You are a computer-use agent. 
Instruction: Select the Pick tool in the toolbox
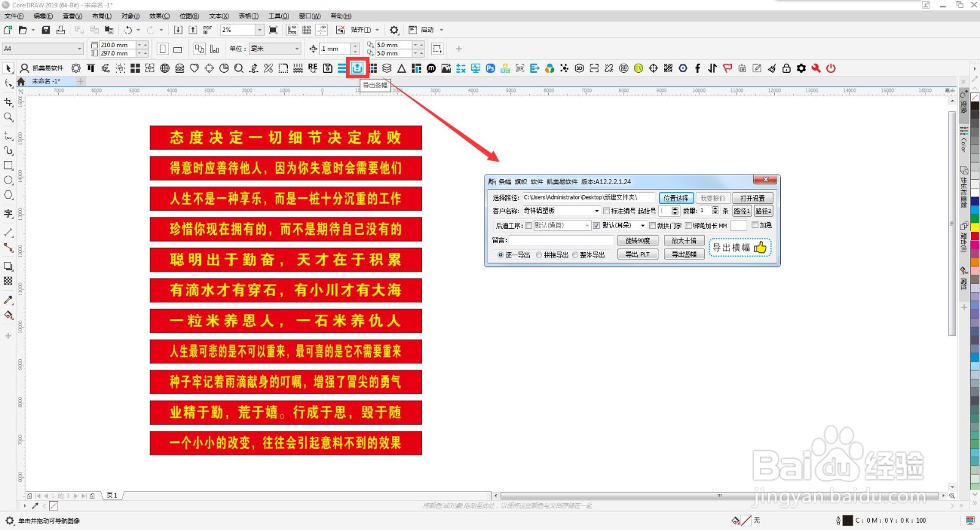9,69
